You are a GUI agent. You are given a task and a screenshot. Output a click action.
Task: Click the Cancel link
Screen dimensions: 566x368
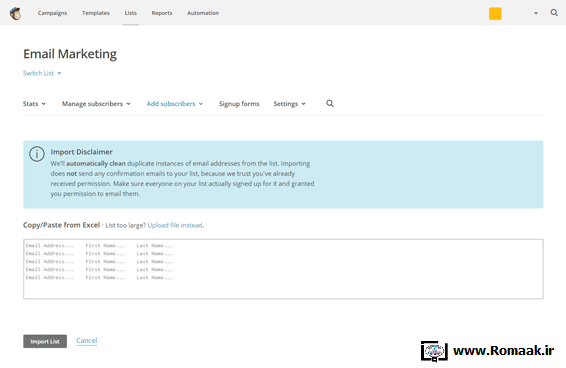(87, 341)
